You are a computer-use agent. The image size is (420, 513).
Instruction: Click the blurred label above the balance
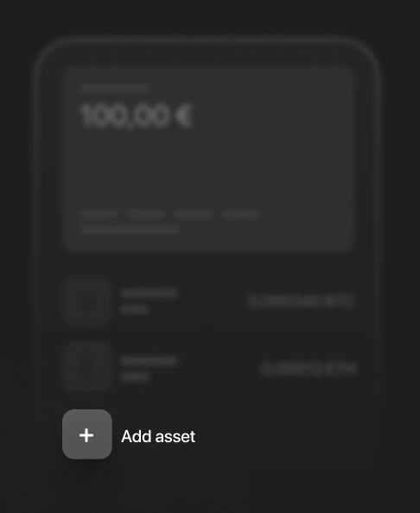tap(114, 88)
